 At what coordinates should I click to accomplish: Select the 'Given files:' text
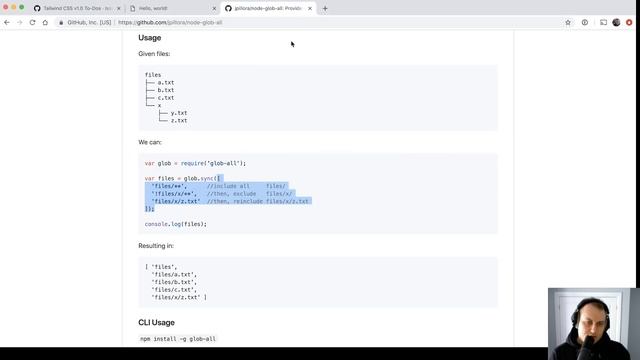coord(154,53)
